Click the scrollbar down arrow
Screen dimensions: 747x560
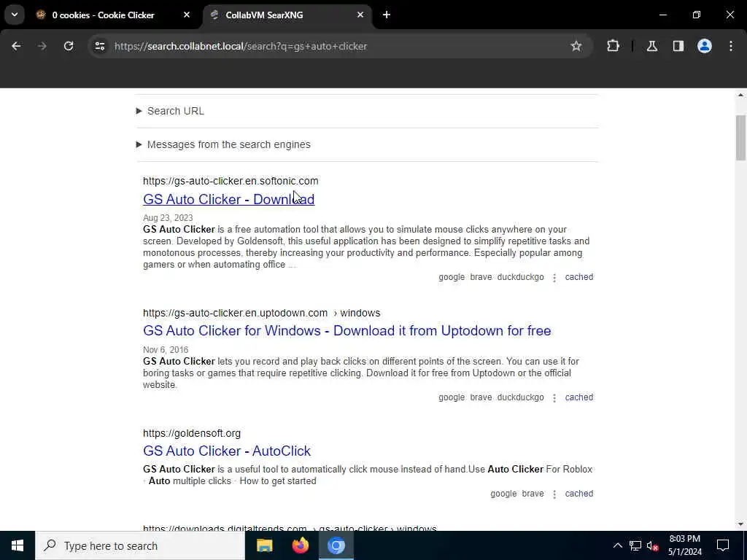(740, 524)
